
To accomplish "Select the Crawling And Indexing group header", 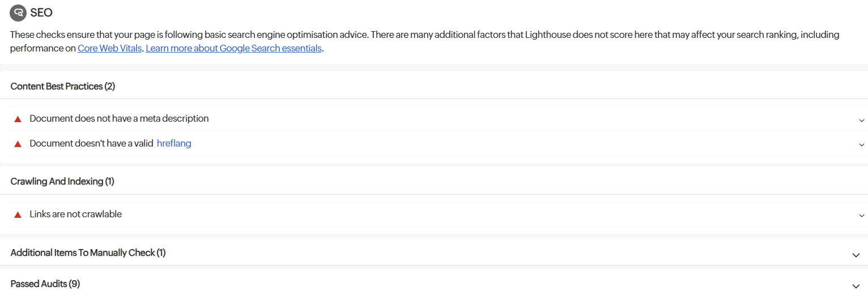I will (x=62, y=182).
